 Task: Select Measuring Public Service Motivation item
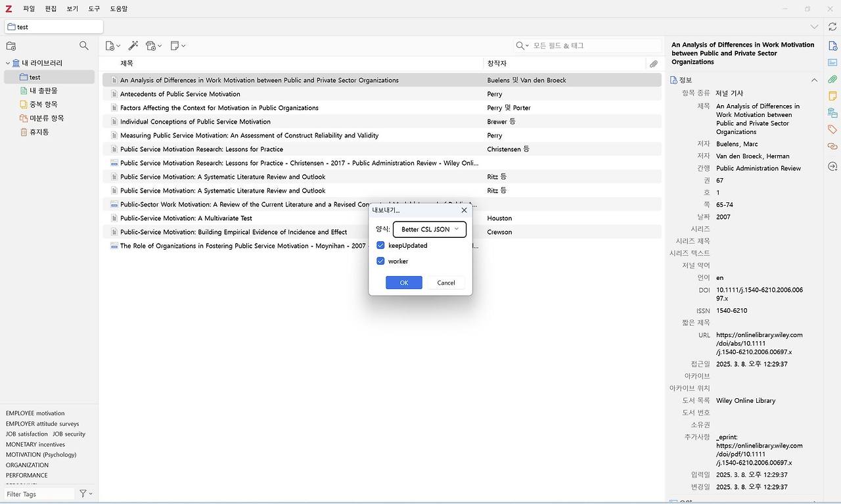pos(382,135)
